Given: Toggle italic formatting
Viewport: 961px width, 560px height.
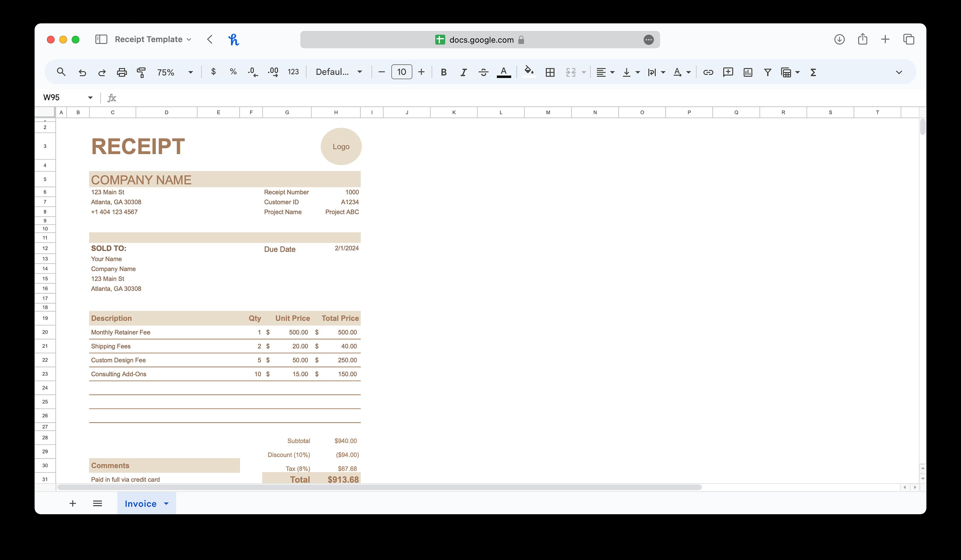Looking at the screenshot, I should [x=463, y=72].
